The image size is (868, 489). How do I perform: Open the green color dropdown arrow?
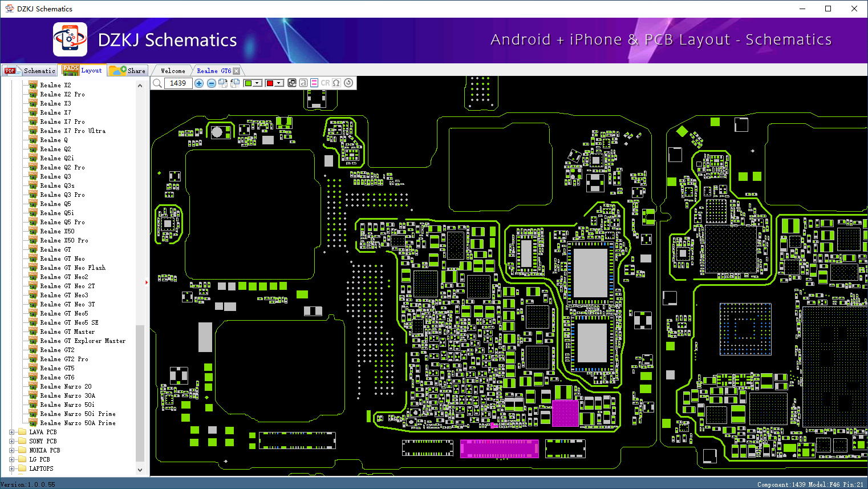click(x=257, y=83)
